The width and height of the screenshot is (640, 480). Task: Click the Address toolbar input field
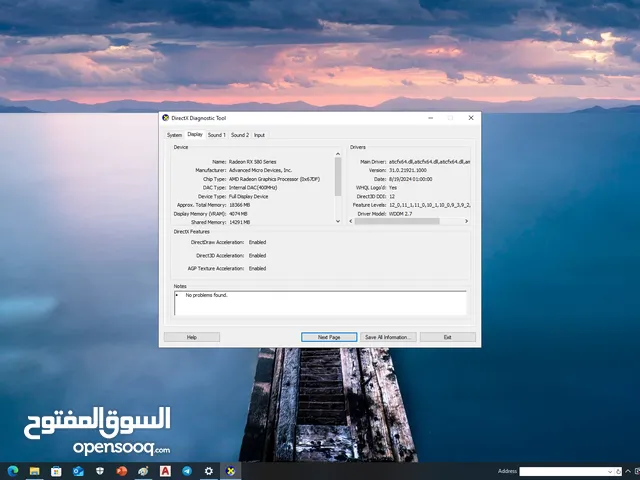click(x=563, y=471)
